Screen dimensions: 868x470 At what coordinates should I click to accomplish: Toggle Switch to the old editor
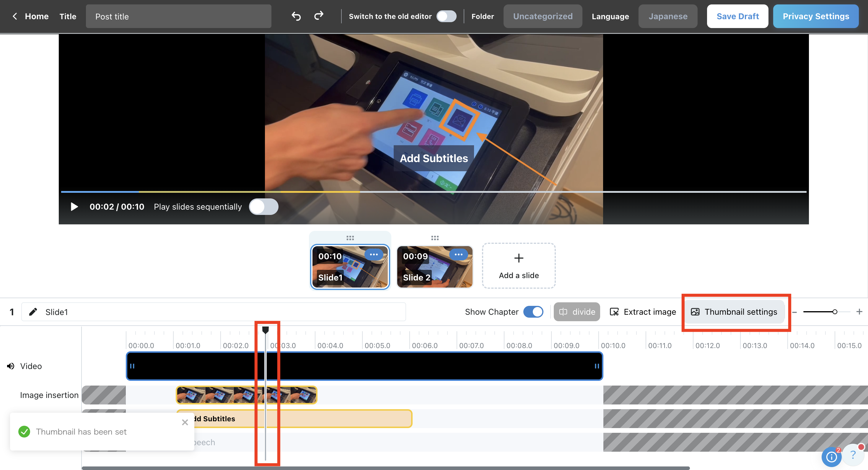(x=446, y=16)
